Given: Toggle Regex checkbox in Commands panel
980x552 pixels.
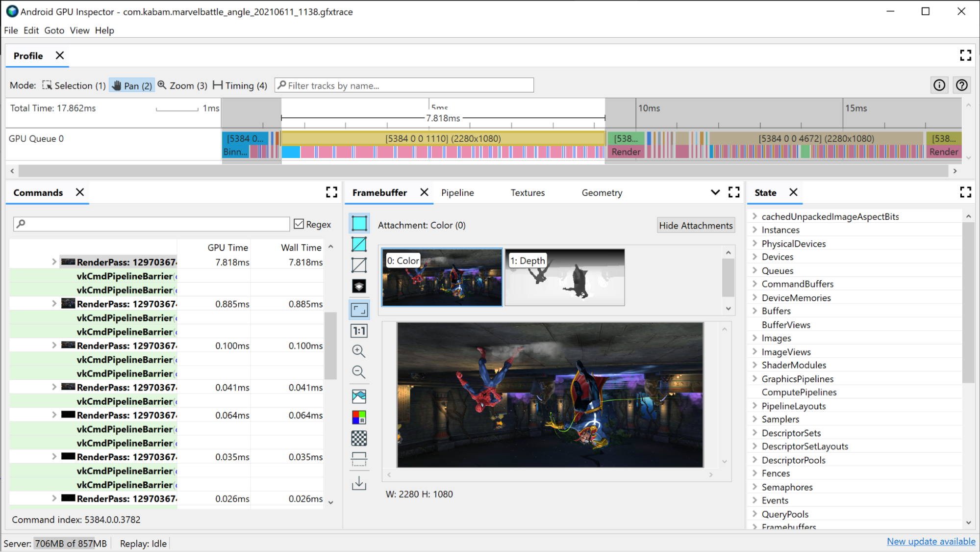Looking at the screenshot, I should point(299,224).
